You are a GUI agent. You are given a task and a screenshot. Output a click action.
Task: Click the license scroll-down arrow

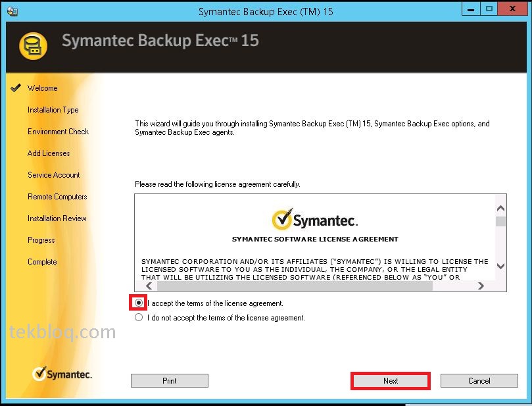click(500, 266)
